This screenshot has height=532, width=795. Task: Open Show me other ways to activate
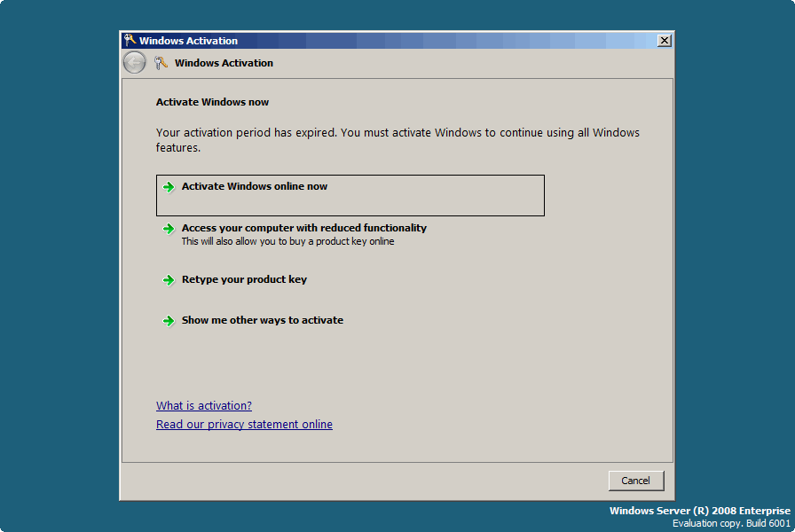263,320
